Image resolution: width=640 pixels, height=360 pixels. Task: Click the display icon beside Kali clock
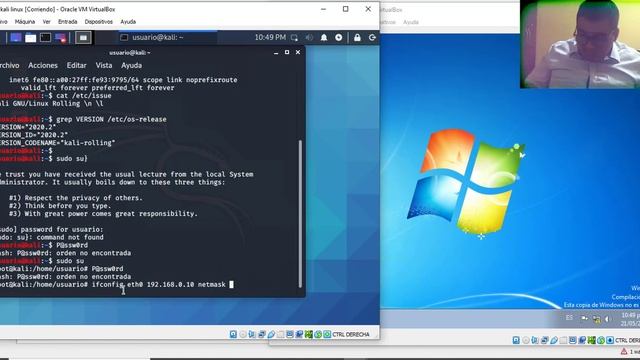294,38
